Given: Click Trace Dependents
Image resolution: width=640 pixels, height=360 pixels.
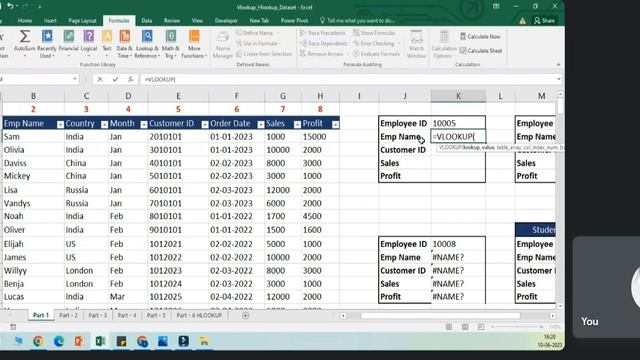Looking at the screenshot, I should [x=323, y=43].
